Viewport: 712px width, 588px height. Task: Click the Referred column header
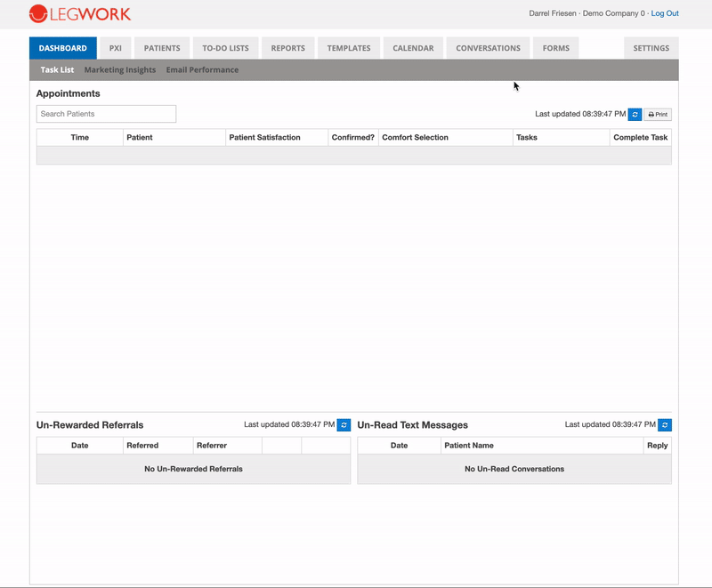click(x=158, y=446)
